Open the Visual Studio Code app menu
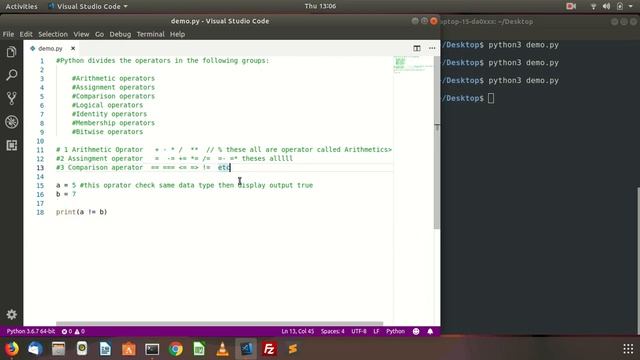 (x=88, y=6)
